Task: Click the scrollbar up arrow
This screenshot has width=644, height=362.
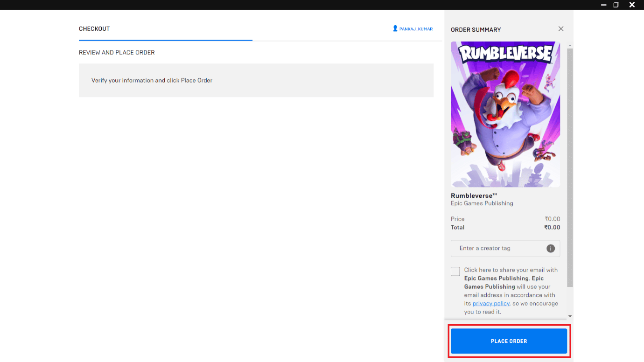Action: (x=570, y=45)
